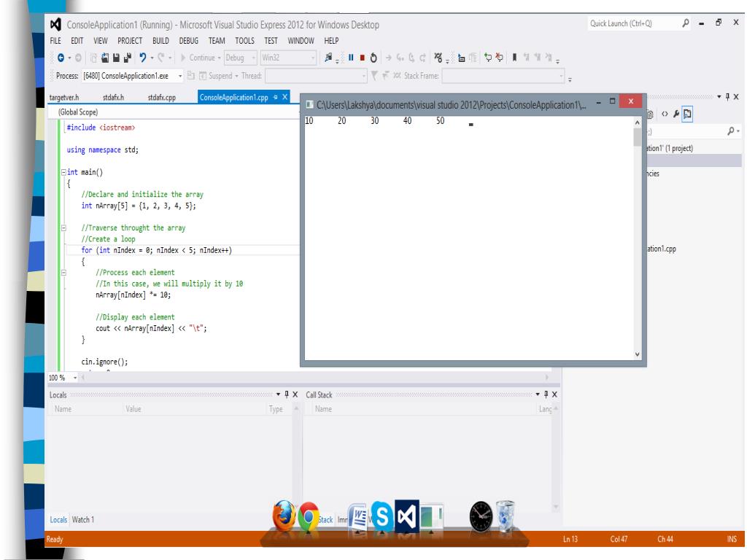The width and height of the screenshot is (747, 560).
Task: Click View Code angle-brackets icon in Solution Explorer
Action: [665, 114]
